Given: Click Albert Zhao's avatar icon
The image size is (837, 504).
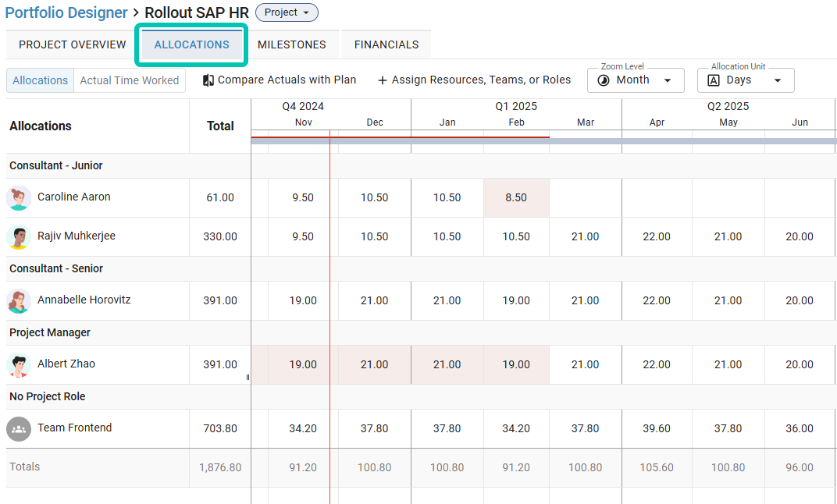Looking at the screenshot, I should 19,365.
